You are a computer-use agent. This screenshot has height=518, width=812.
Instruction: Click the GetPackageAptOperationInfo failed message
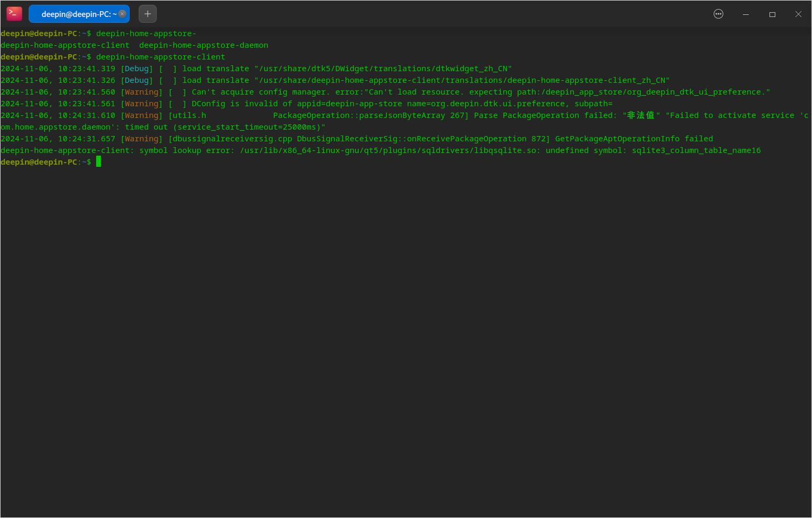634,139
